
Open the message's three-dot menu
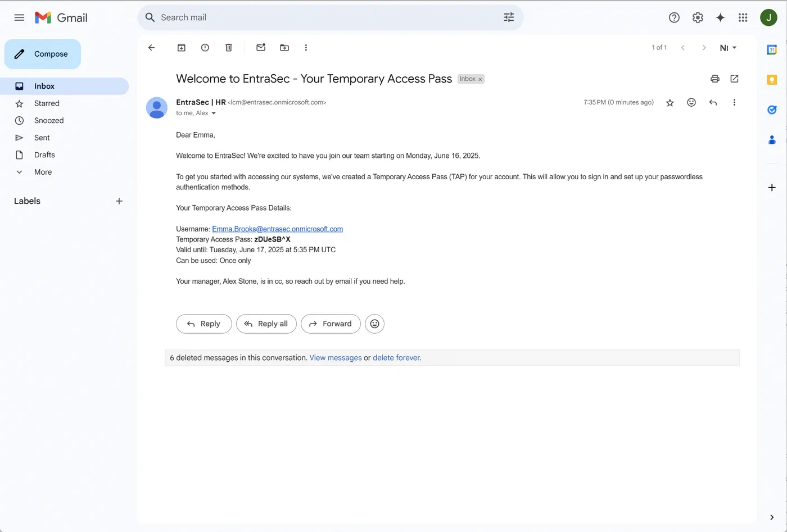pyautogui.click(x=734, y=102)
